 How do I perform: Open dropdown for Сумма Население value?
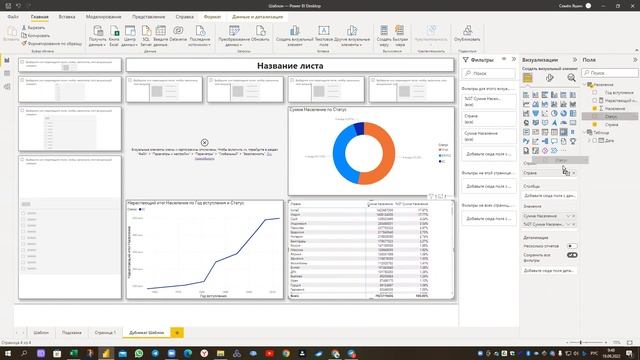coord(568,216)
